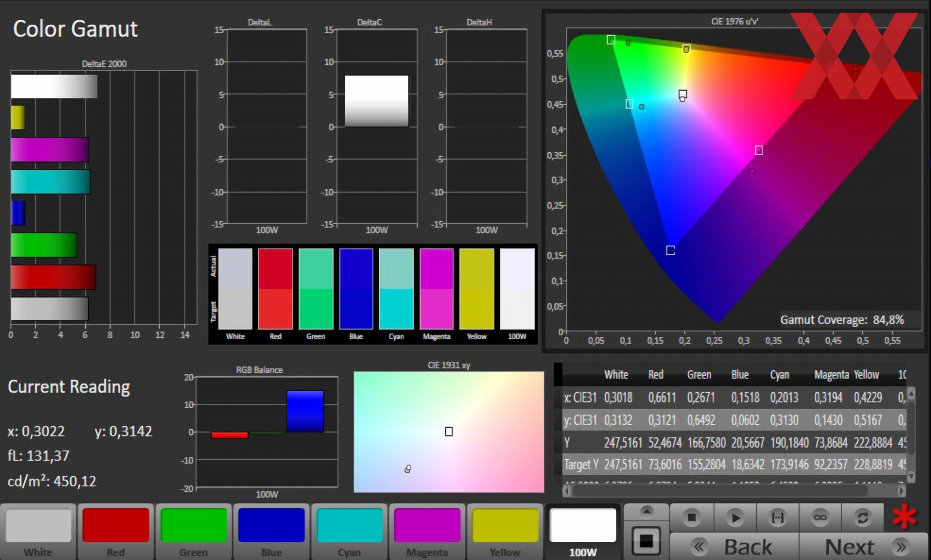Select the Green color patch
The image size is (931, 560).
tap(193, 532)
